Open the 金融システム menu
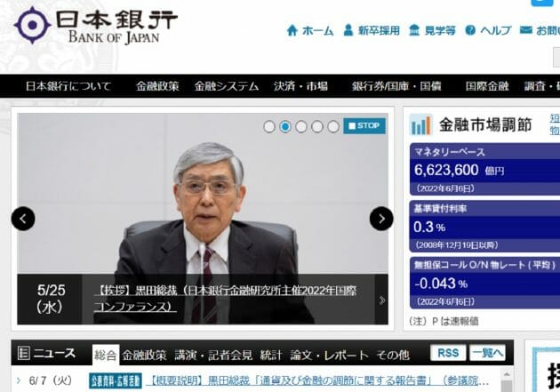This screenshot has width=560, height=392. pyautogui.click(x=226, y=86)
